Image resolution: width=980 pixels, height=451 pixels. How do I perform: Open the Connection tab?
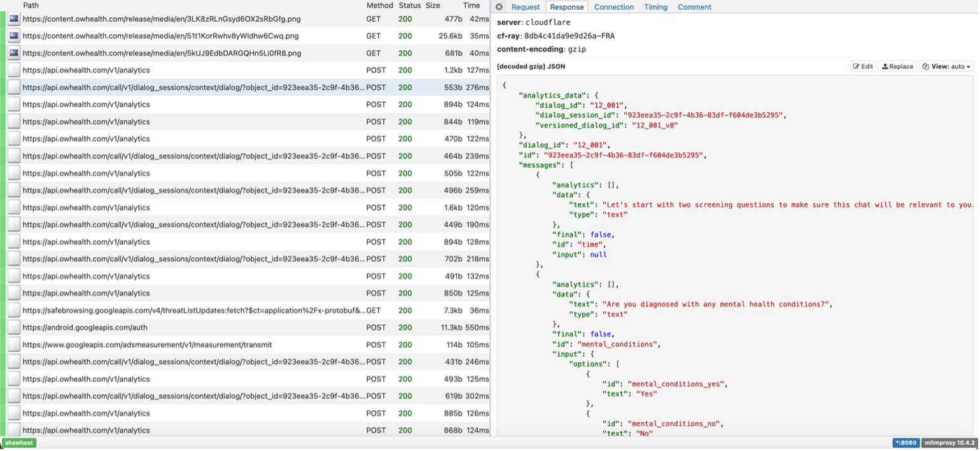613,7
